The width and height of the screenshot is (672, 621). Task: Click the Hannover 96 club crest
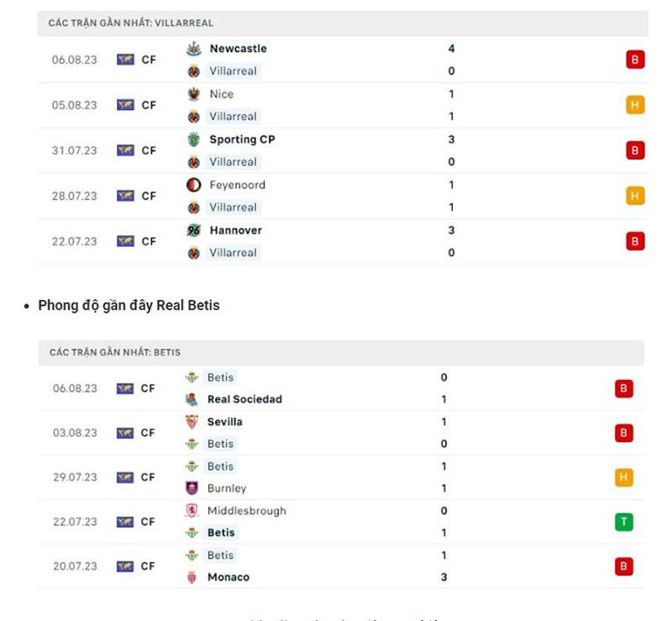194,230
